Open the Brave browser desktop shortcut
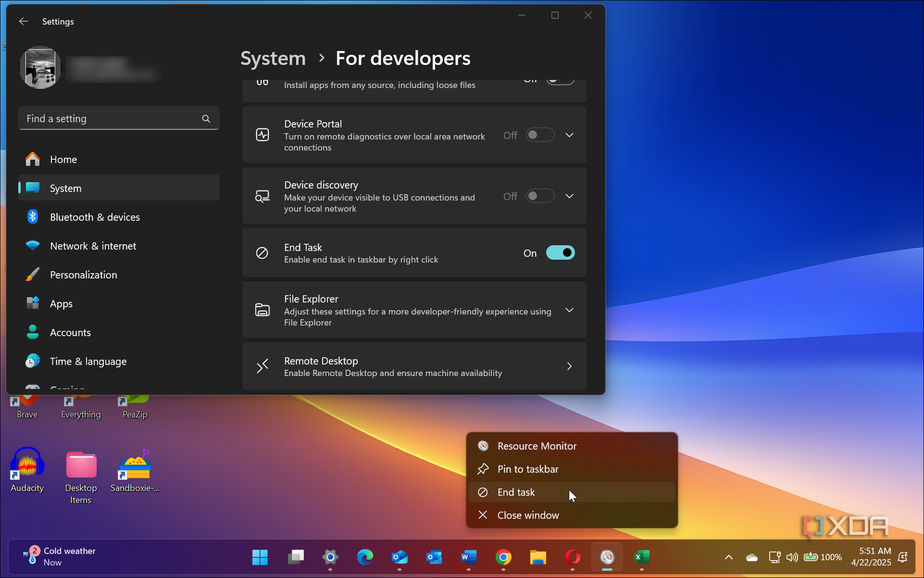 (x=26, y=400)
